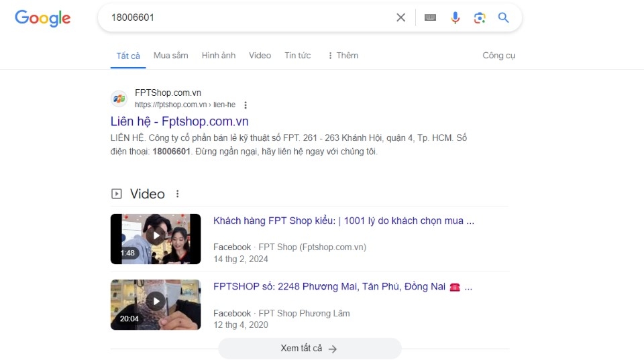Submit search with the magnifier icon

tap(504, 17)
